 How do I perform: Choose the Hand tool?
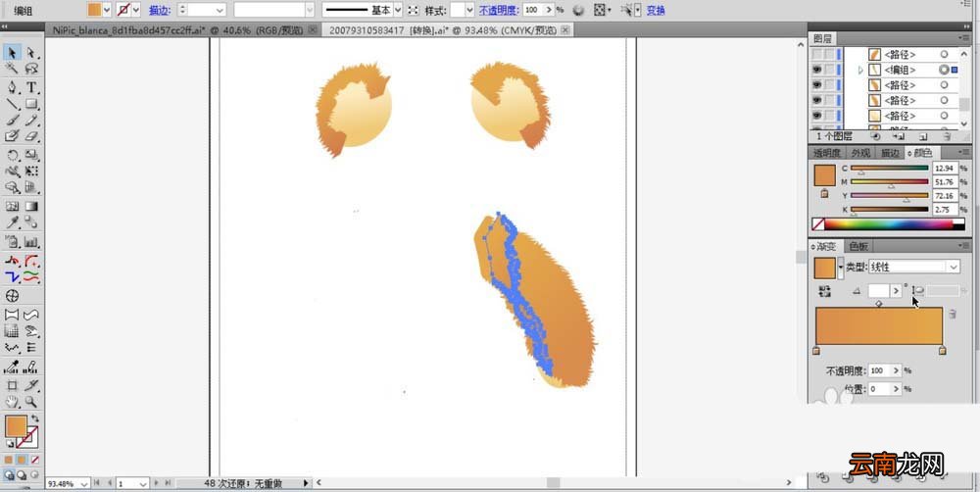(12, 402)
